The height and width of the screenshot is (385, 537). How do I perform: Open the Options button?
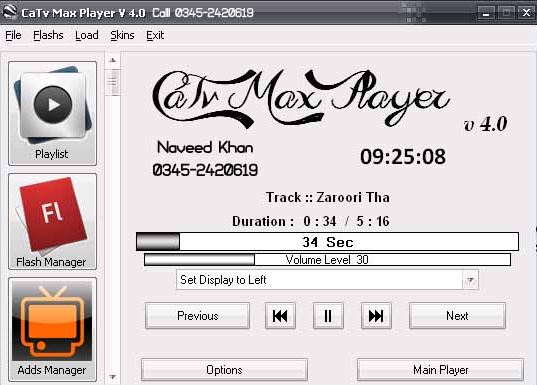point(224,370)
